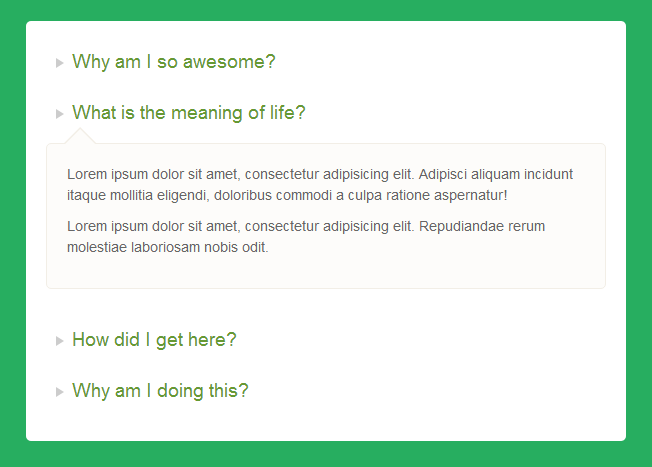Image resolution: width=652 pixels, height=467 pixels.
Task: Open the 'Why am I so awesome?' question
Action: coord(174,62)
